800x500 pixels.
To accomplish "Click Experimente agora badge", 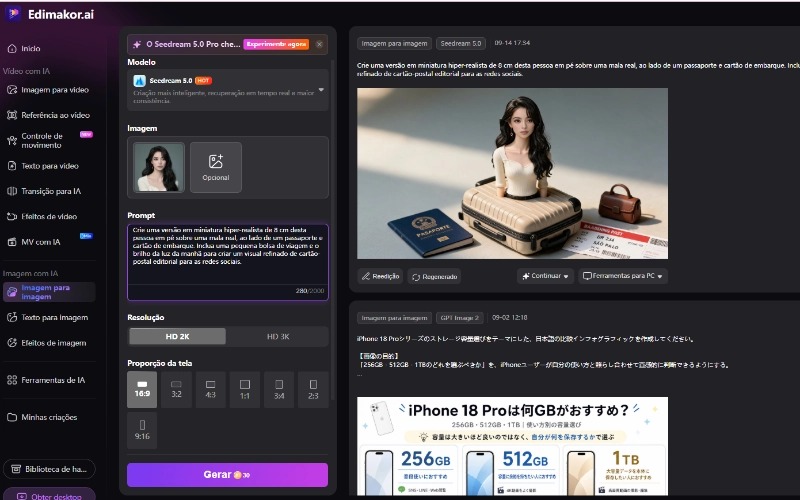I will point(276,44).
